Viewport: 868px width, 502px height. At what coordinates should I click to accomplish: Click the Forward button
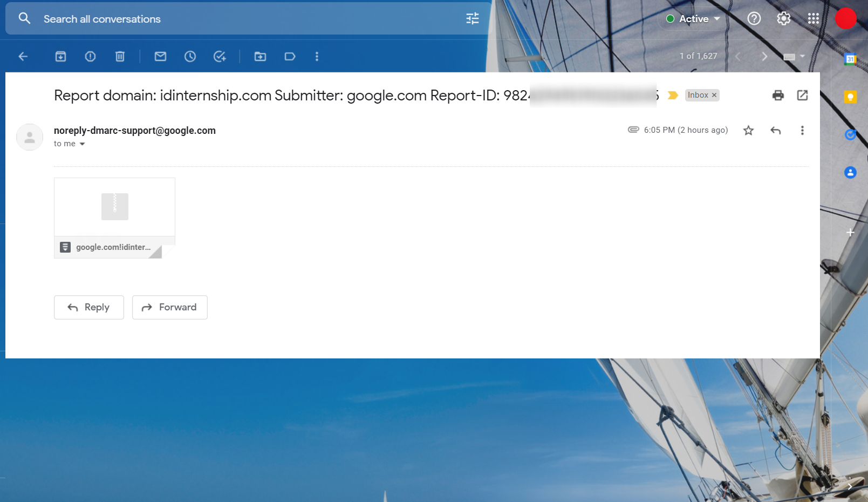pyautogui.click(x=170, y=307)
